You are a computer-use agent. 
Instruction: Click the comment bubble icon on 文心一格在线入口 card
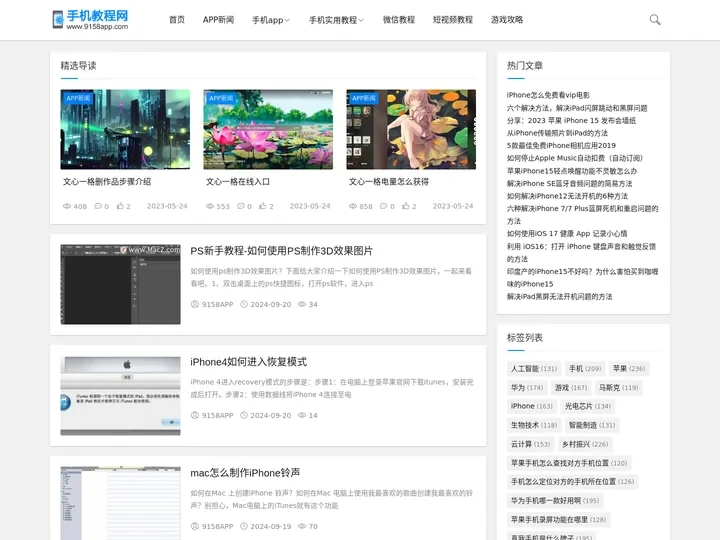[241, 206]
